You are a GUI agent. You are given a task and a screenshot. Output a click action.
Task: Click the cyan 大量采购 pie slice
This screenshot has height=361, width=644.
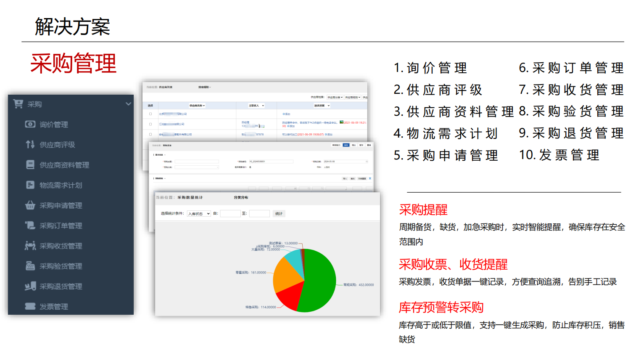(x=296, y=260)
